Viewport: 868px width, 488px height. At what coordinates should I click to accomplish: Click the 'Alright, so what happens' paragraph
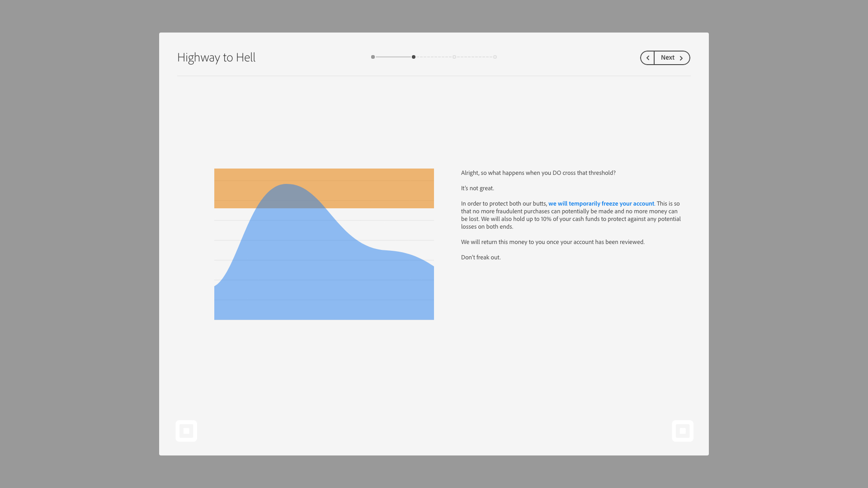coord(538,173)
